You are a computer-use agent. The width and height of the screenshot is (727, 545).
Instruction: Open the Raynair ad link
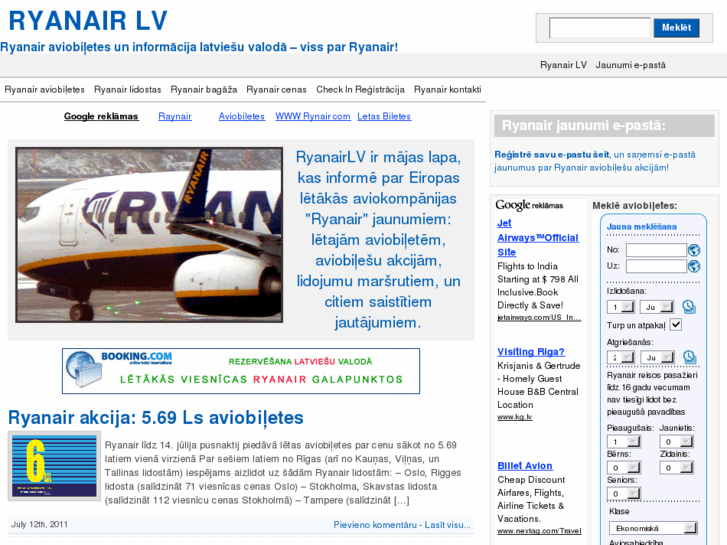point(175,116)
